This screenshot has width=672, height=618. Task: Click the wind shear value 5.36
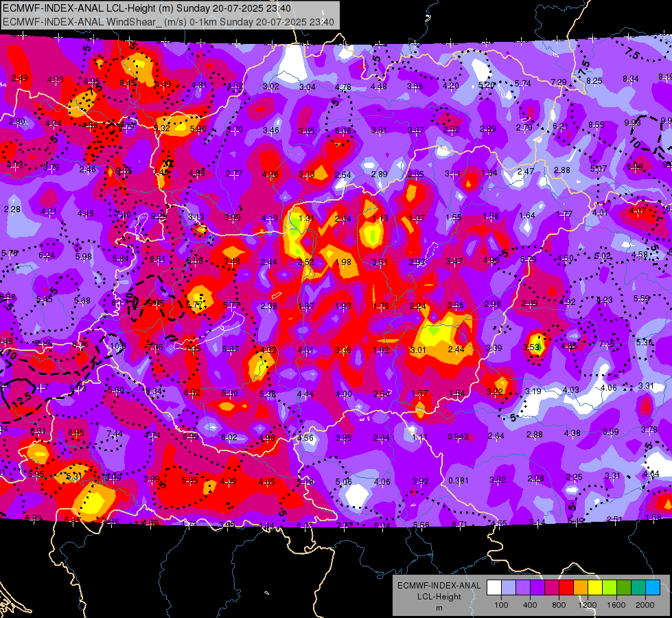(644, 342)
